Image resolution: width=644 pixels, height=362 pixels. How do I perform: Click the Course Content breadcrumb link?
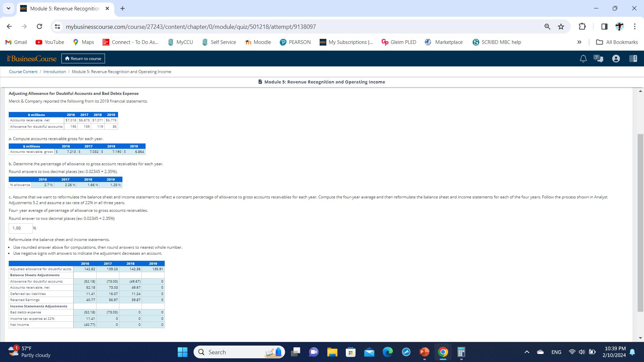point(22,72)
